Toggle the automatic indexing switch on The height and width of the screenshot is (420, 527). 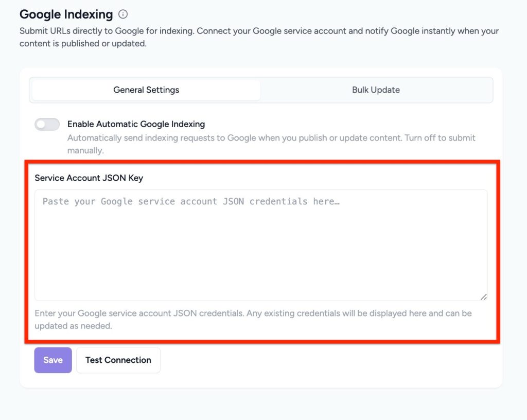point(47,124)
